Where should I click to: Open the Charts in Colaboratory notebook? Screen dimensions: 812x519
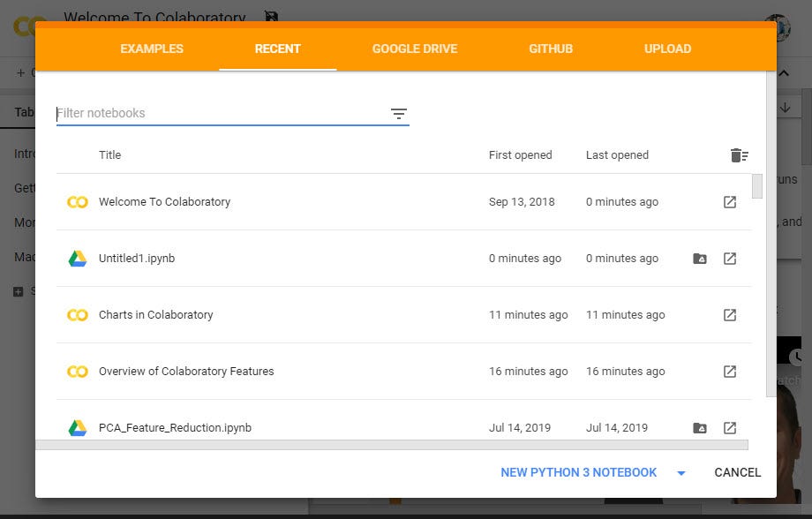(156, 315)
